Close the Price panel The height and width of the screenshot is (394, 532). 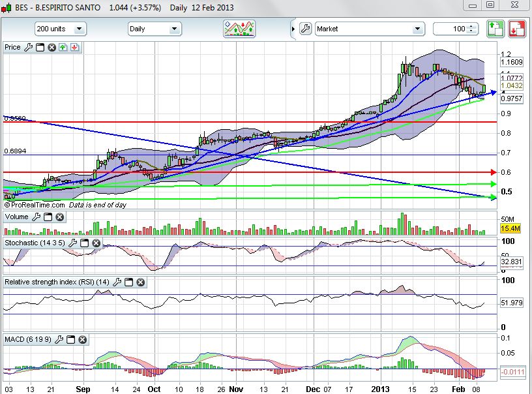click(x=52, y=47)
